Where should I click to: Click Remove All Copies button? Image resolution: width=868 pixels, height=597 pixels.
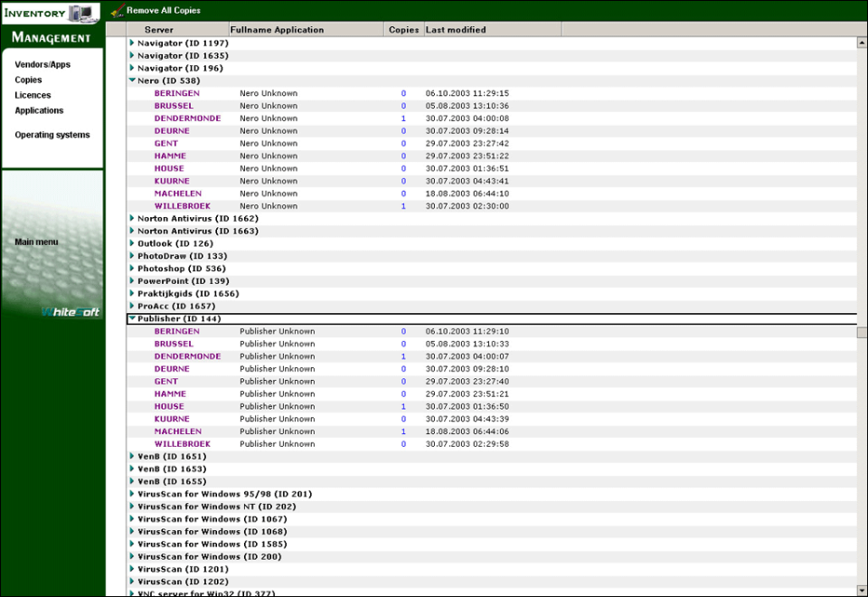[163, 11]
